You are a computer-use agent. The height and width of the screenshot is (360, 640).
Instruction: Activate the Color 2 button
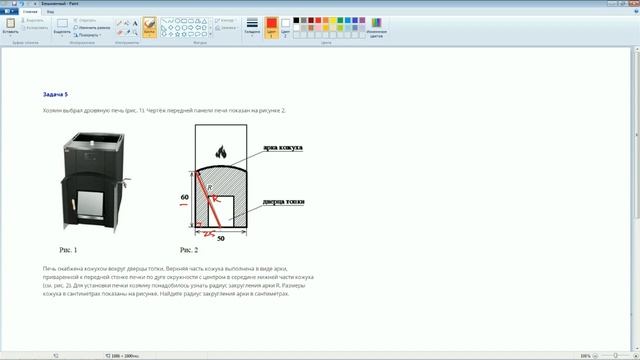(x=285, y=27)
